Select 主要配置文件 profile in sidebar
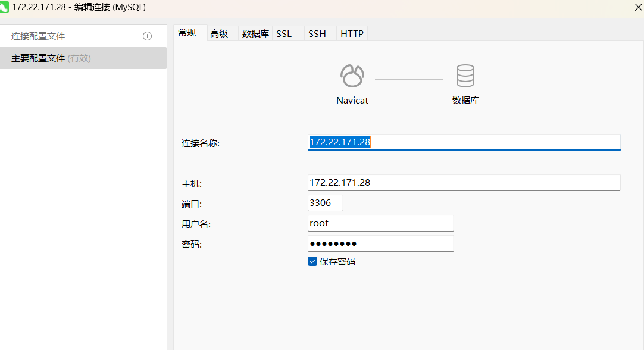 click(83, 58)
